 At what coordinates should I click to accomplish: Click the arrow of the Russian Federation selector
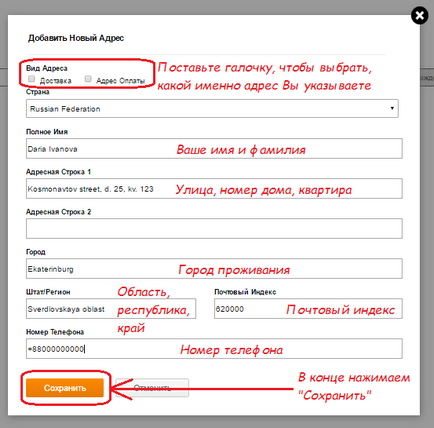click(x=392, y=108)
